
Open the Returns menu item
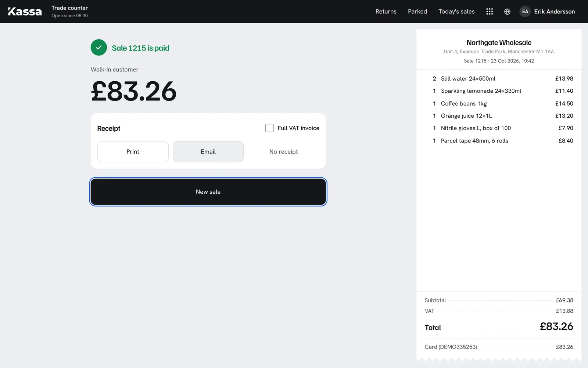click(x=386, y=11)
